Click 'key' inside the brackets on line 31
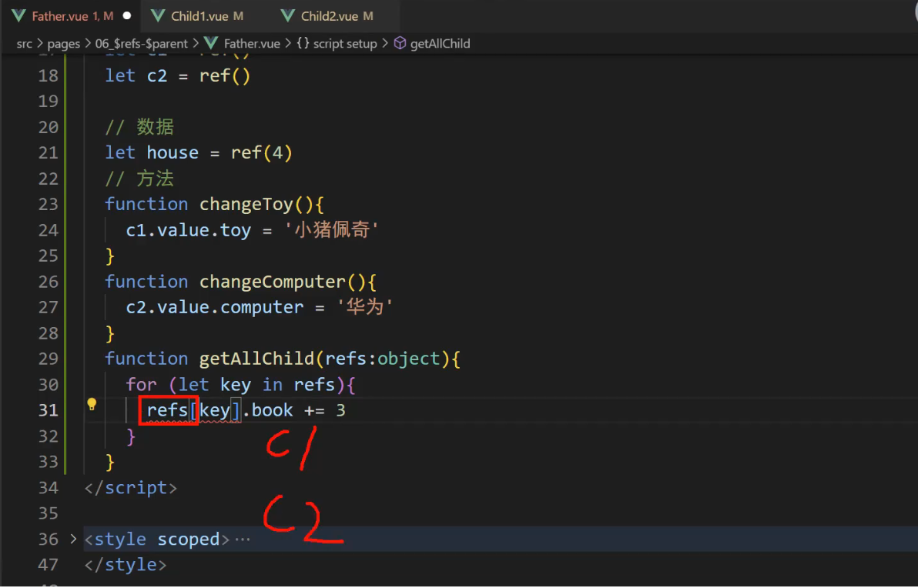 coord(214,411)
